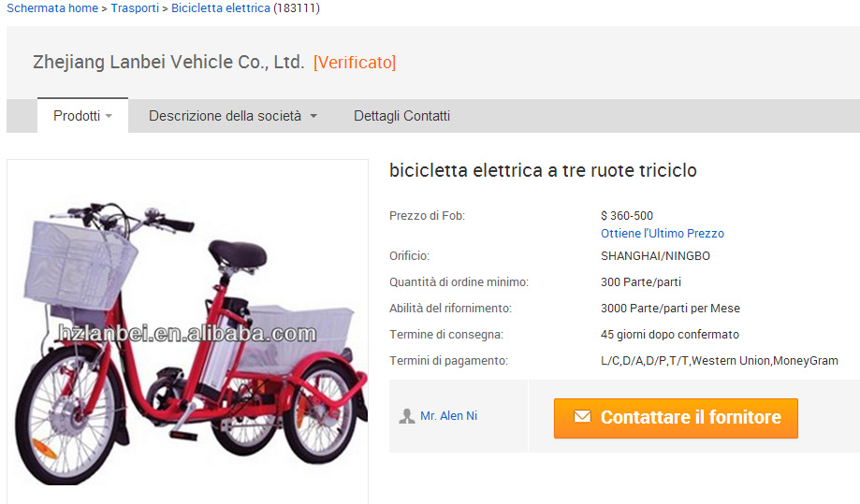Go to Schermata home breadcrumb link
860x504 pixels.
pyautogui.click(x=52, y=8)
